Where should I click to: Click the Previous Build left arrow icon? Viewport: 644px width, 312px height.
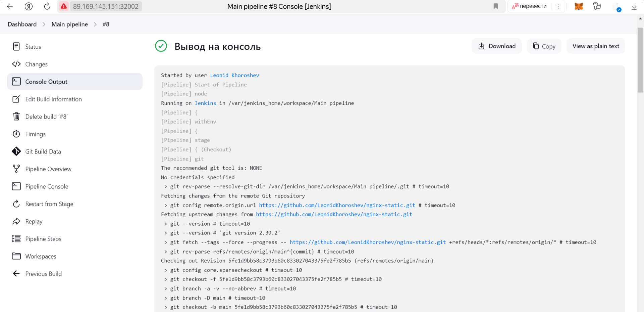click(x=16, y=273)
